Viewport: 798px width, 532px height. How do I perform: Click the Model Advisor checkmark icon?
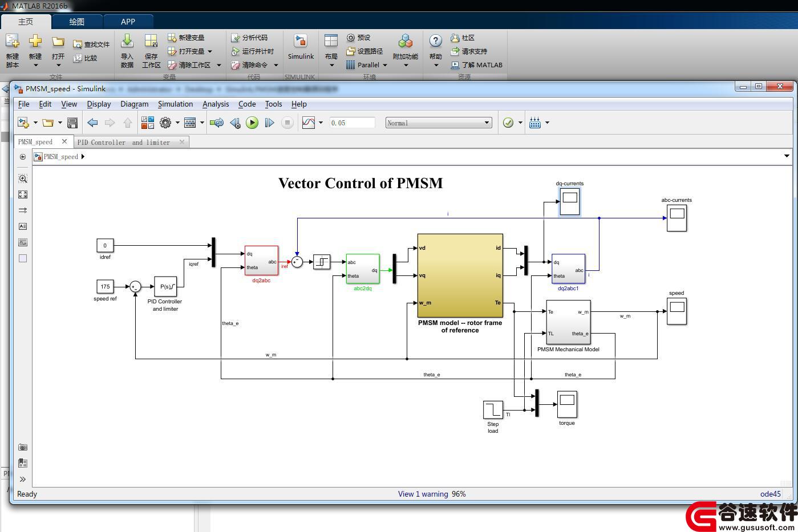[x=508, y=123]
